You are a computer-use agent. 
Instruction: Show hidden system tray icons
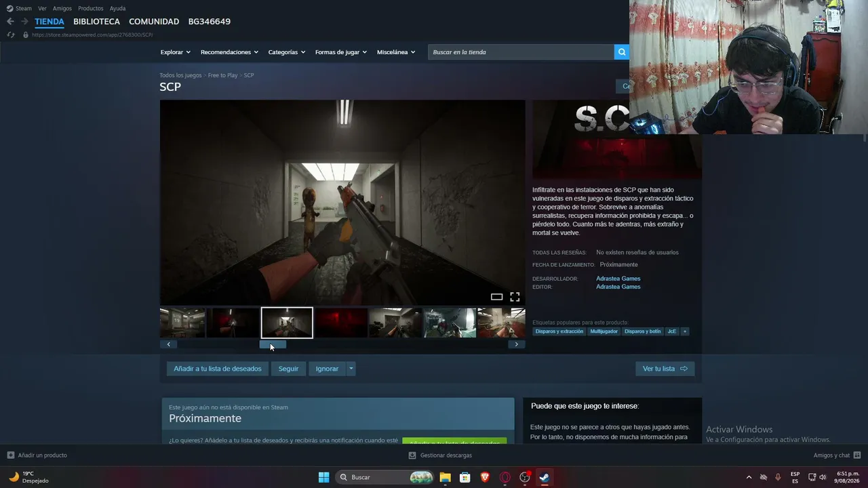(749, 477)
